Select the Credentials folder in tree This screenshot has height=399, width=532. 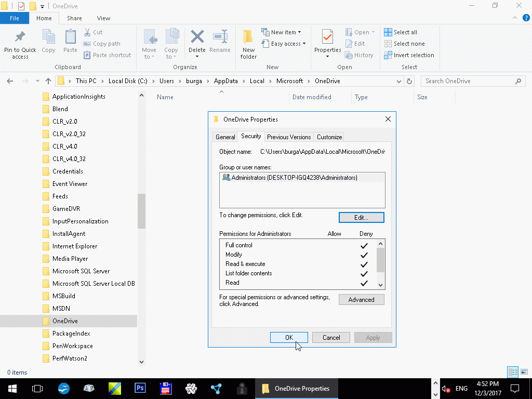click(68, 171)
